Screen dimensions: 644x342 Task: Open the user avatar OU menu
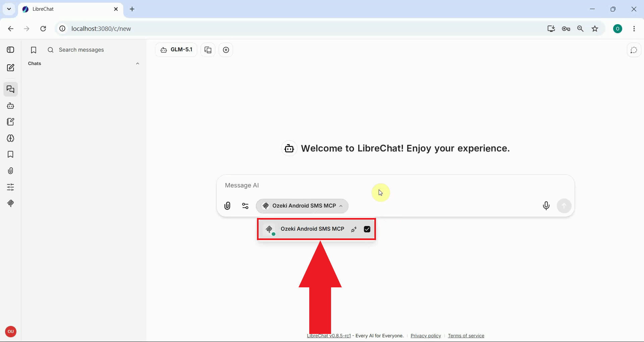[x=11, y=332]
